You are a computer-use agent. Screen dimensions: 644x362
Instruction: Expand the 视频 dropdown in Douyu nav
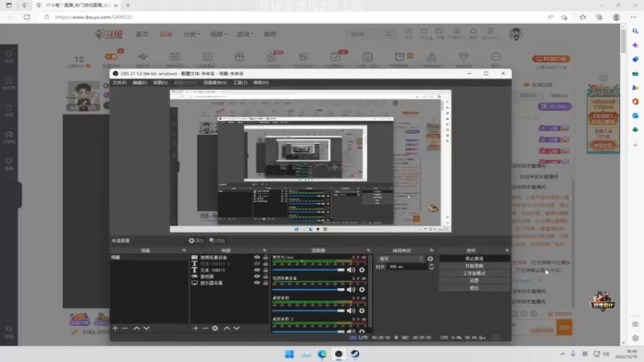[x=218, y=34]
